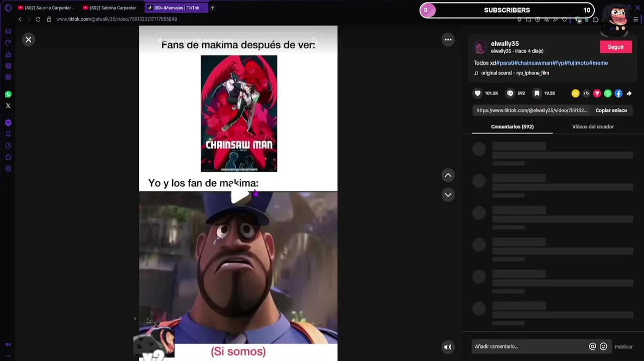
Task: Open the Opera GX menu logo
Action: point(8,8)
